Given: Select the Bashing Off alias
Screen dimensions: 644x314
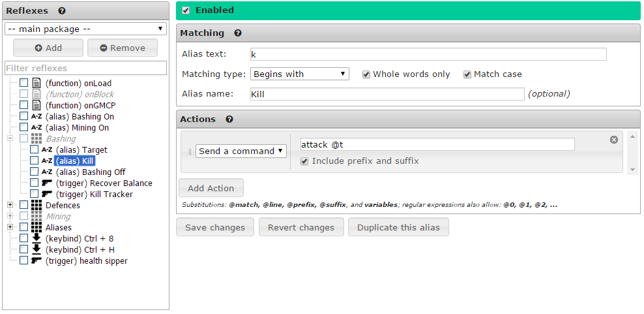Looking at the screenshot, I should [x=90, y=172].
